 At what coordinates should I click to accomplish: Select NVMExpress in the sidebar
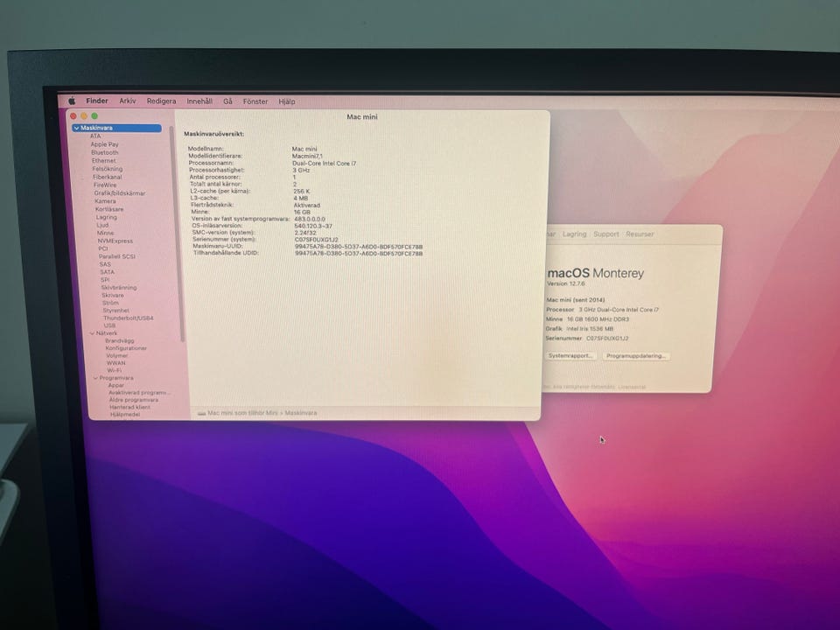[x=115, y=241]
